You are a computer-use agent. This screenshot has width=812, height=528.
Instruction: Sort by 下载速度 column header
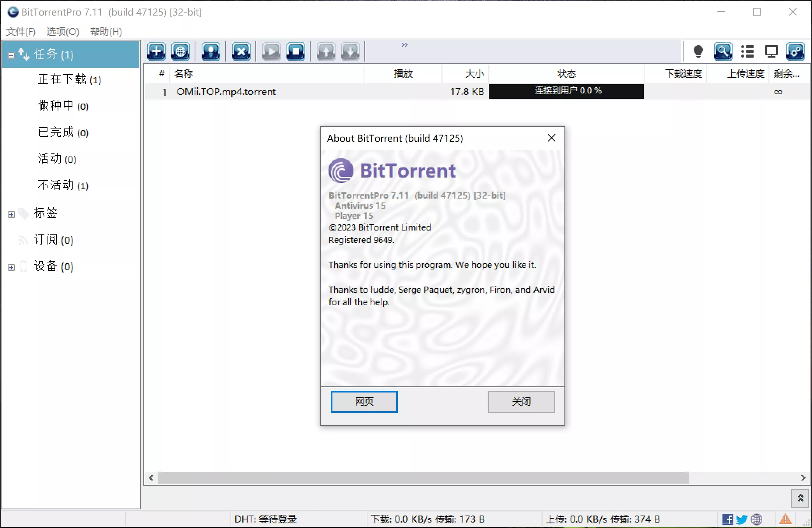(x=676, y=74)
